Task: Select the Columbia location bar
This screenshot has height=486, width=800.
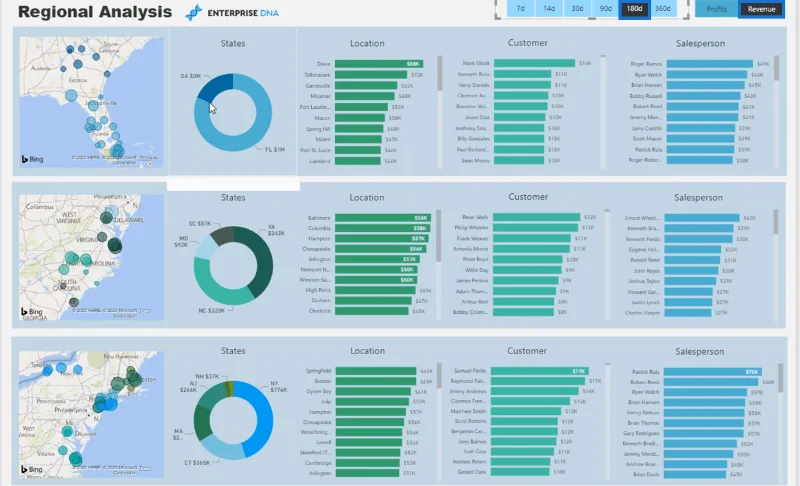Action: coord(382,228)
